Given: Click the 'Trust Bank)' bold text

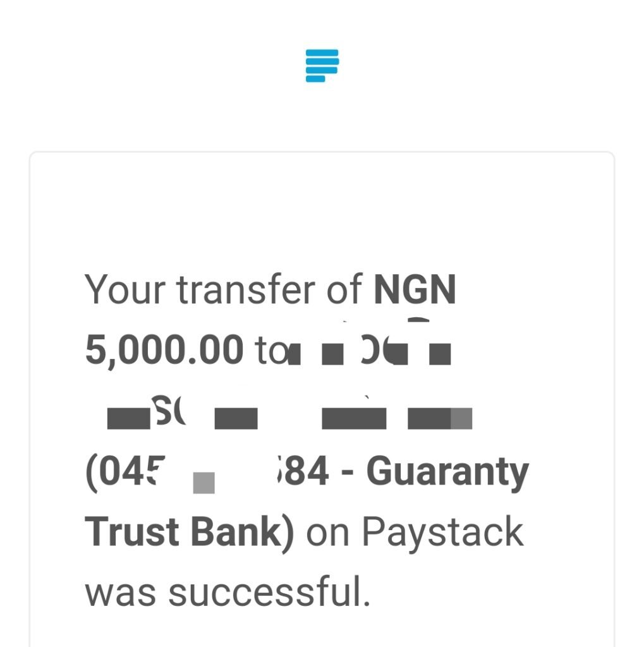Looking at the screenshot, I should [190, 533].
